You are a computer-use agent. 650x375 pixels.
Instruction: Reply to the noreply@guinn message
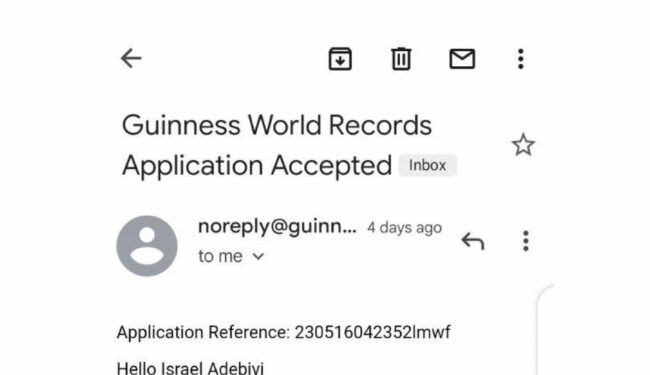473,241
